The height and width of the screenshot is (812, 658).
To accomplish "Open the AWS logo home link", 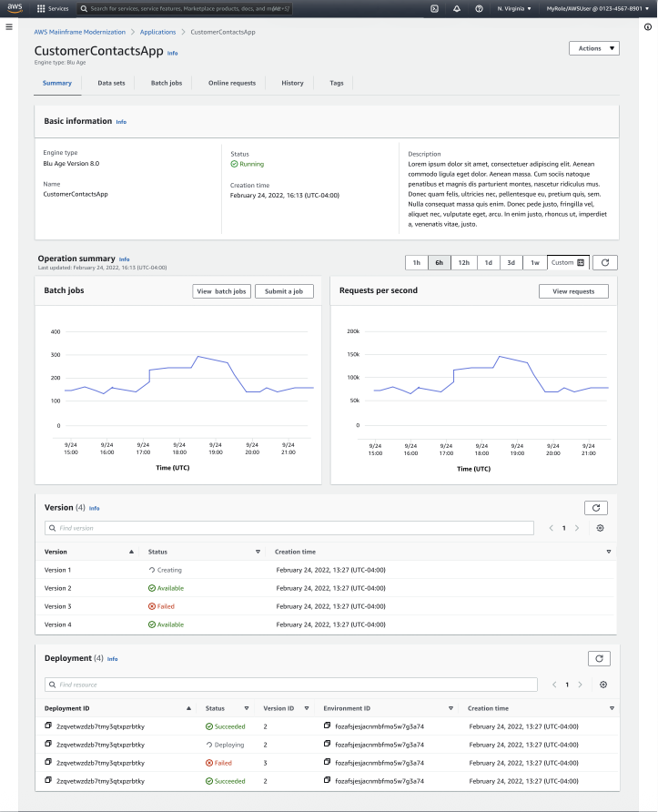I will coord(15,8).
